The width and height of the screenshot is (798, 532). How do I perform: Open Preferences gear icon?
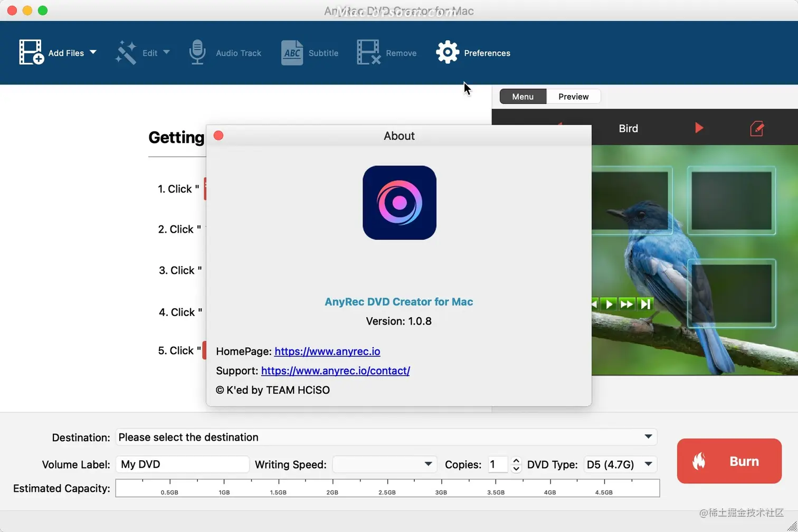448,52
